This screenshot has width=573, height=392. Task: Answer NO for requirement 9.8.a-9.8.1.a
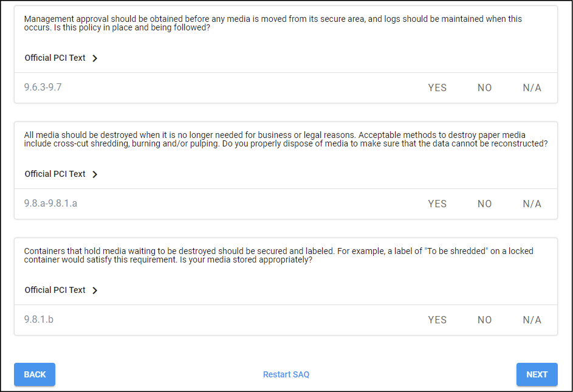(x=484, y=204)
